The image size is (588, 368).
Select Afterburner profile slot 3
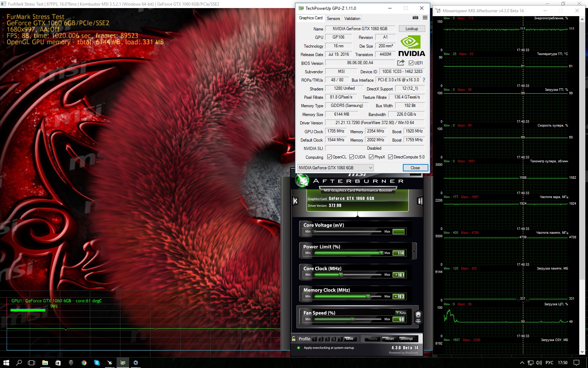pos(327,339)
